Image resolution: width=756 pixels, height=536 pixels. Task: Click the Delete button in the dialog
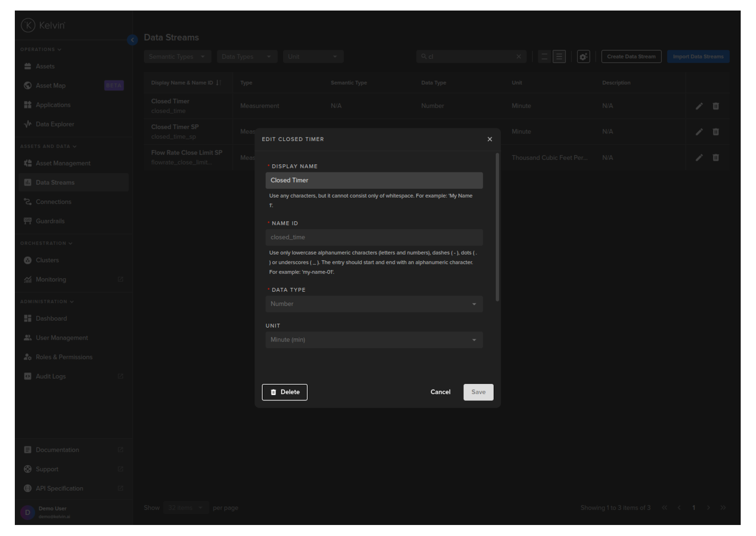(285, 392)
